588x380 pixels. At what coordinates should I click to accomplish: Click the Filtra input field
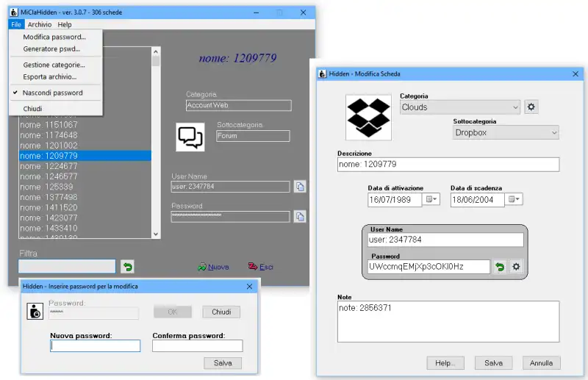[x=67, y=266]
